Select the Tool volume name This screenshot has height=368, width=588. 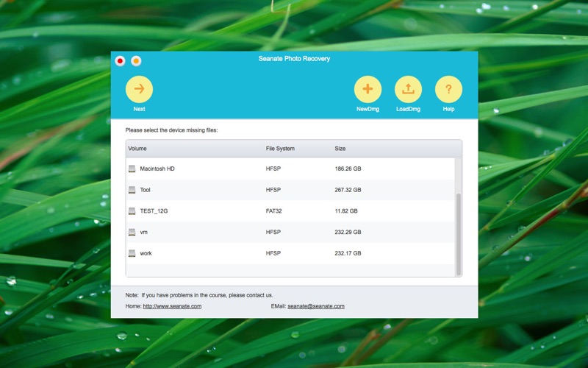145,190
